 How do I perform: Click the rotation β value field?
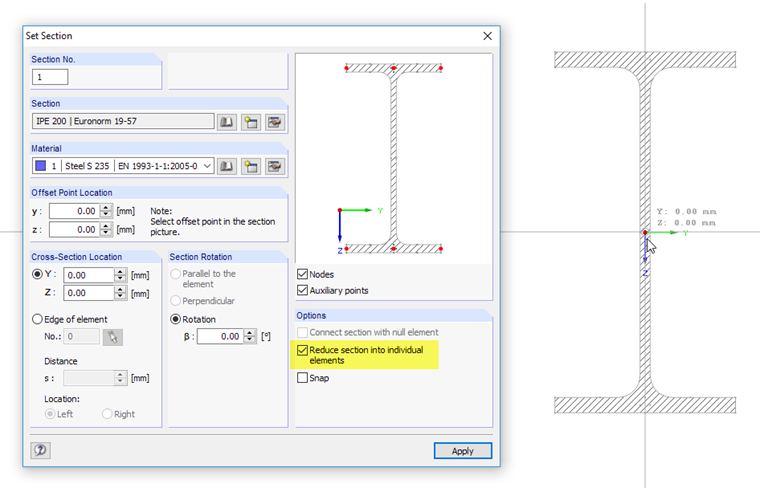click(221, 336)
